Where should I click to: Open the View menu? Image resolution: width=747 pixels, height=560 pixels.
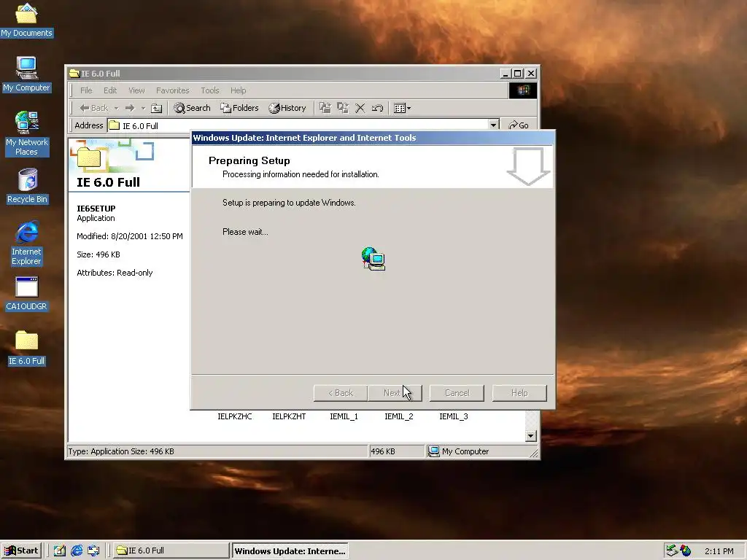pyautogui.click(x=136, y=90)
